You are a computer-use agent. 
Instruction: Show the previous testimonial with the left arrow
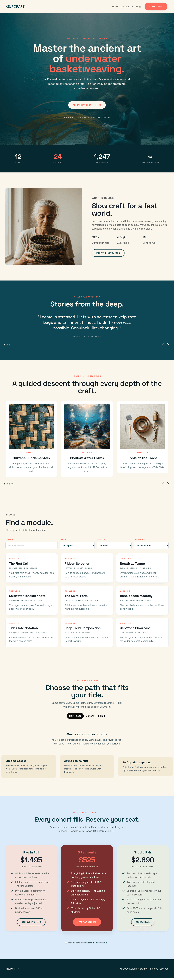click(x=163, y=345)
